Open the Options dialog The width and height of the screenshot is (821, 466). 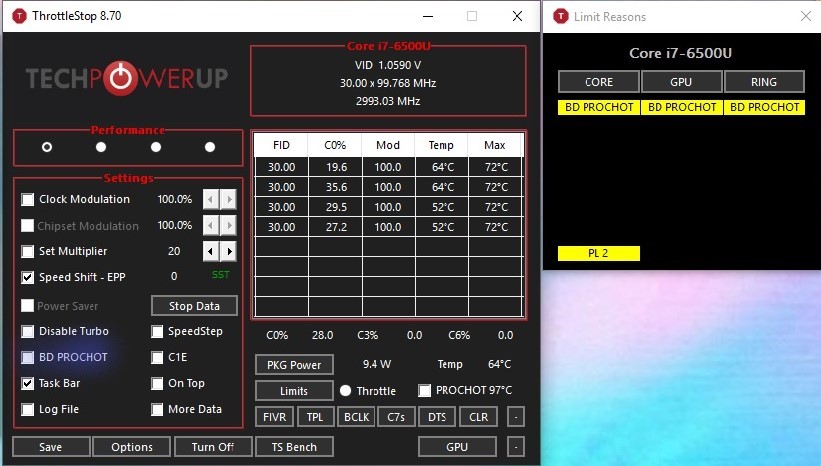click(132, 447)
